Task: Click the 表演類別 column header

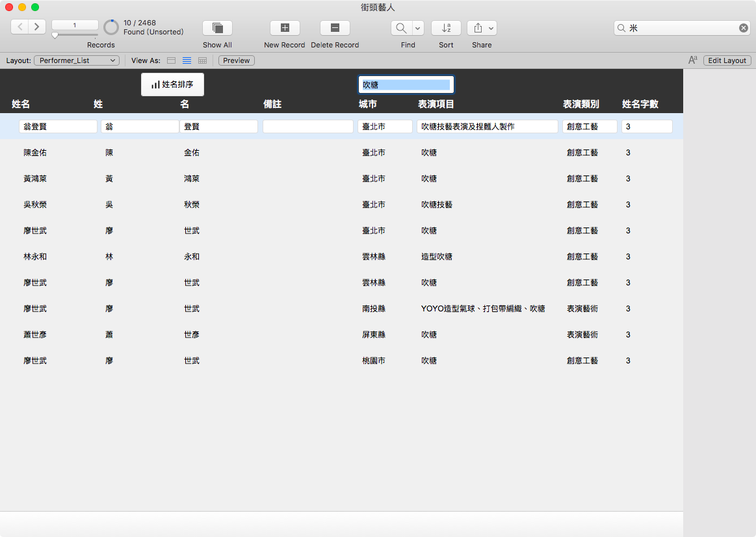Action: [581, 104]
